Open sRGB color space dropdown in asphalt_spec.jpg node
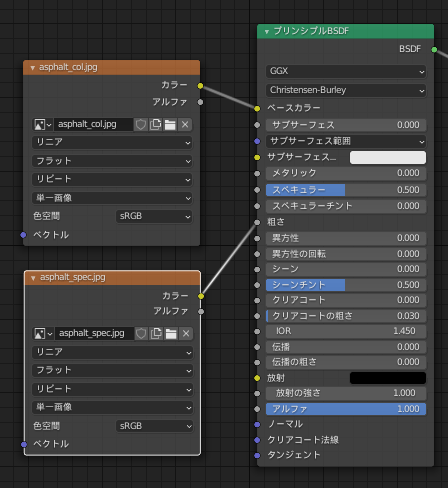448x488 pixels. (155, 426)
